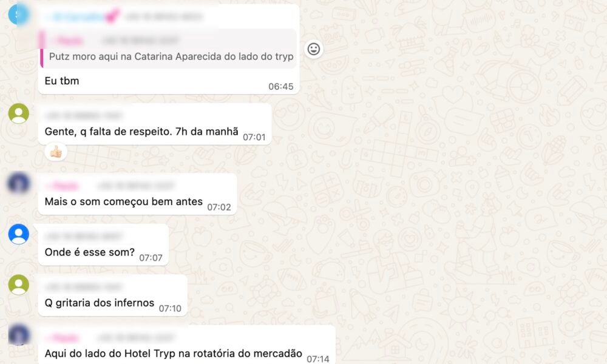
Task: Open green avatar beside 'Q gritaria dos infernos'
Action: coord(19,285)
